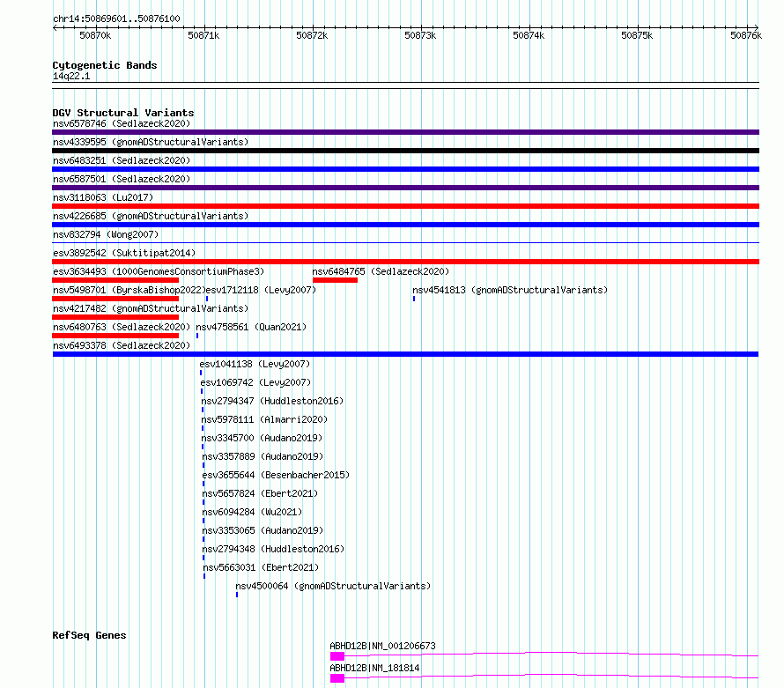Click the esv3655644 (Besenbacher2015) label
Screen dimensions: 784x688
tap(276, 475)
